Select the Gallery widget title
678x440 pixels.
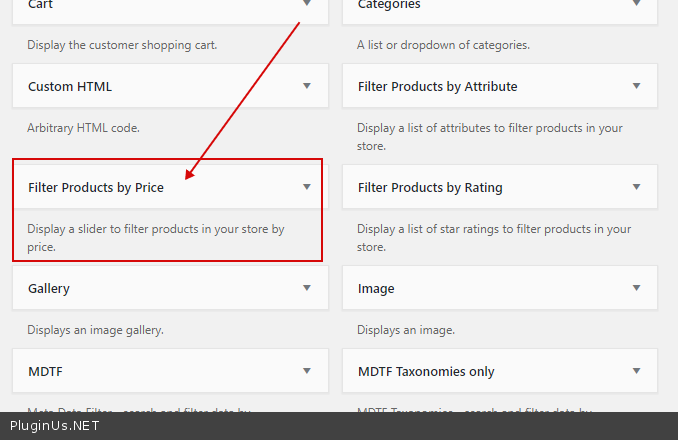pos(49,288)
